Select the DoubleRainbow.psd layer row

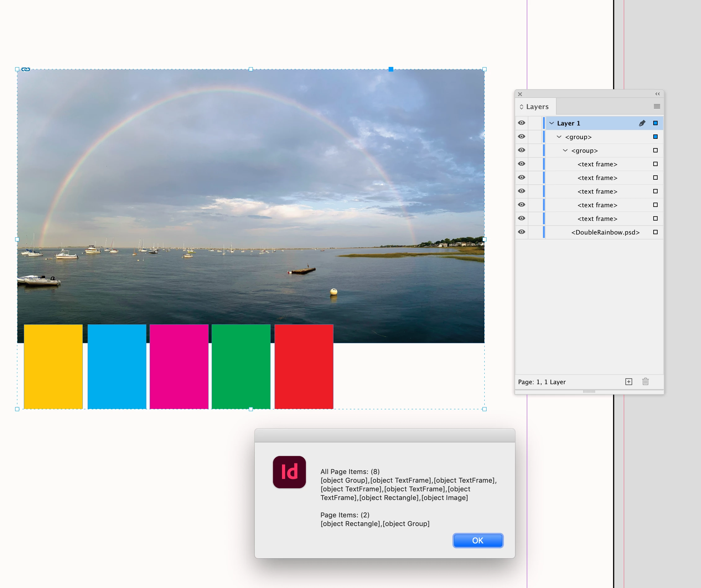(605, 232)
